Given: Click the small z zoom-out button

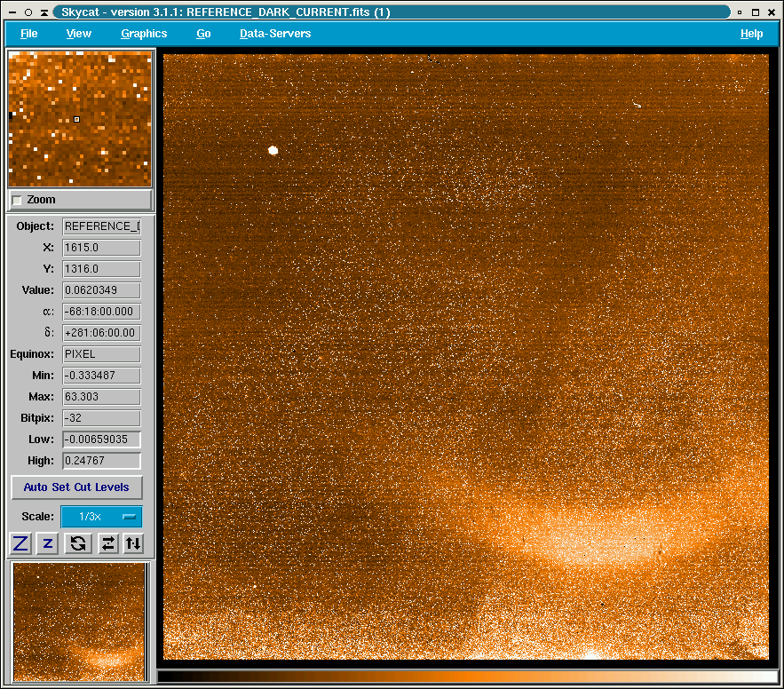Looking at the screenshot, I should coord(49,543).
